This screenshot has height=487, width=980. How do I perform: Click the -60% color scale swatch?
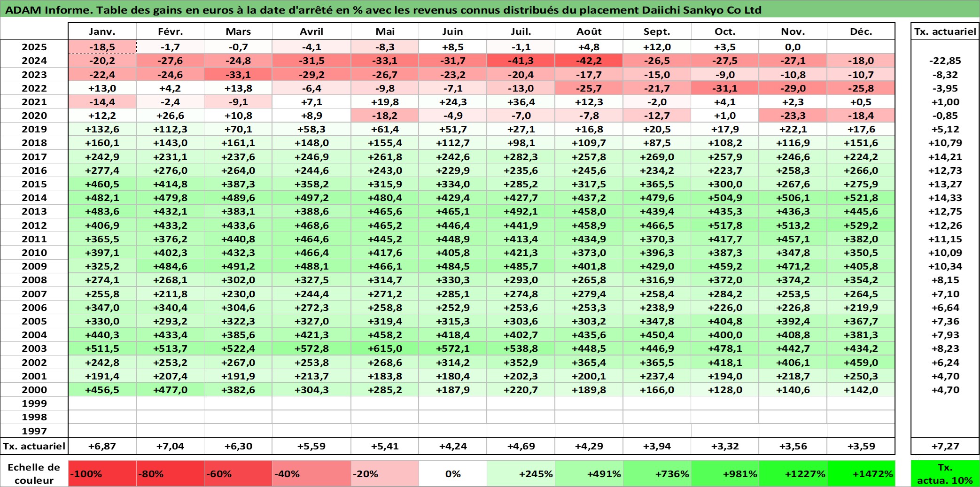[238, 473]
